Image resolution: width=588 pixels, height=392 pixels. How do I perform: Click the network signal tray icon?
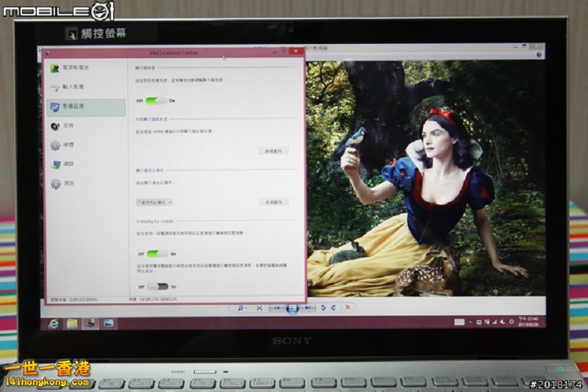(494, 322)
